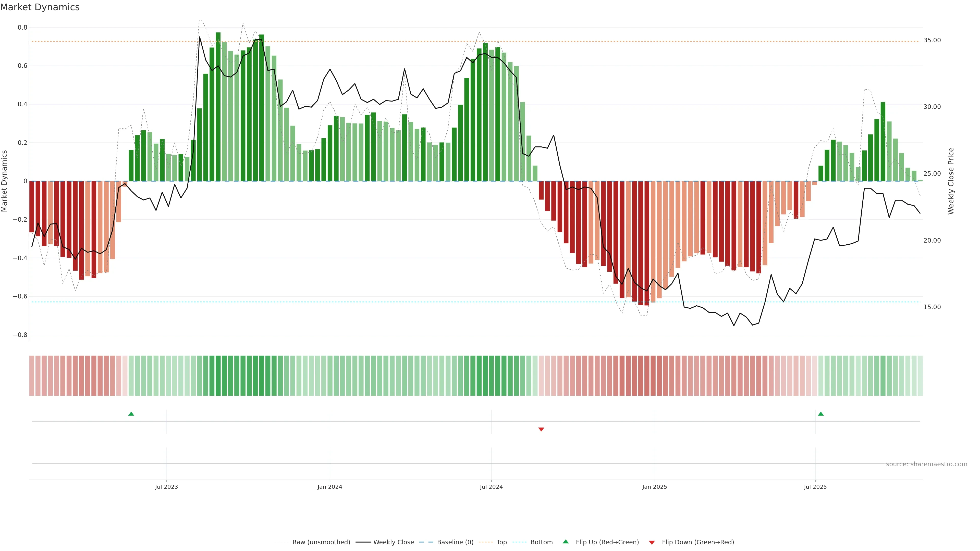This screenshot has height=551, width=980.
Task: Toggle the Raw (unsmoothed) legend label
Action: coord(321,542)
